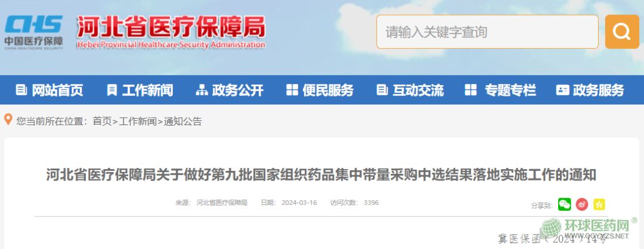The height and width of the screenshot is (249, 644).
Task: Click the icon beside 网站首页
Action: 21,90
